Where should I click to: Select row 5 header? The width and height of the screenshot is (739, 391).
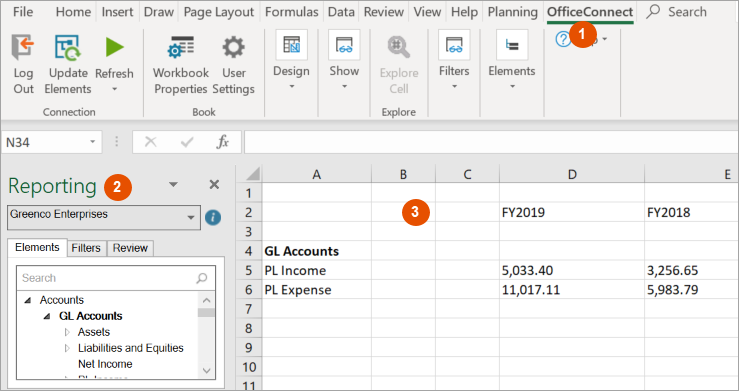click(x=249, y=270)
